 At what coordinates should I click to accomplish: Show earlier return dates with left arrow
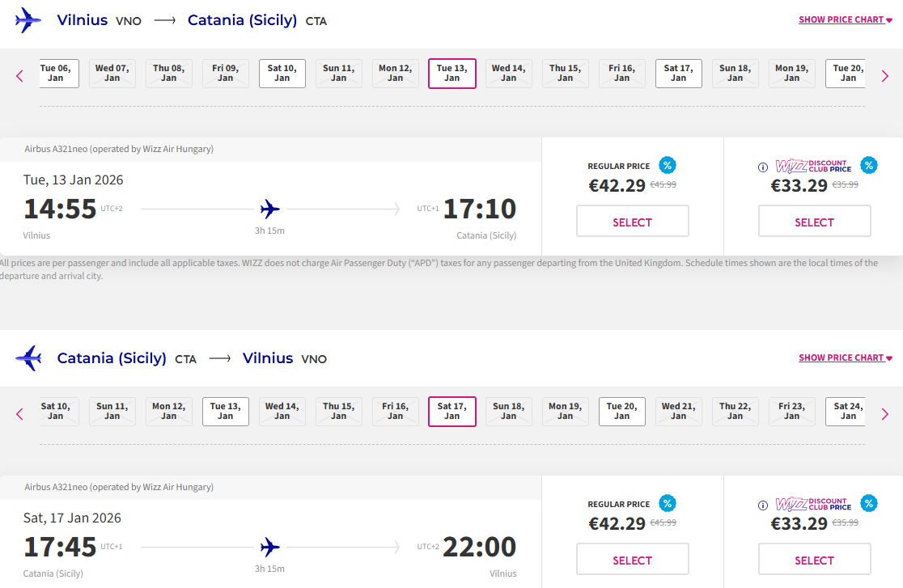click(x=20, y=414)
